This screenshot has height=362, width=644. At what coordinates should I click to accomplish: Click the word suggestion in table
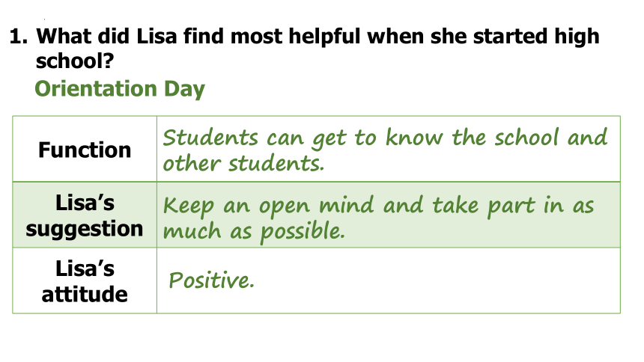click(x=84, y=229)
